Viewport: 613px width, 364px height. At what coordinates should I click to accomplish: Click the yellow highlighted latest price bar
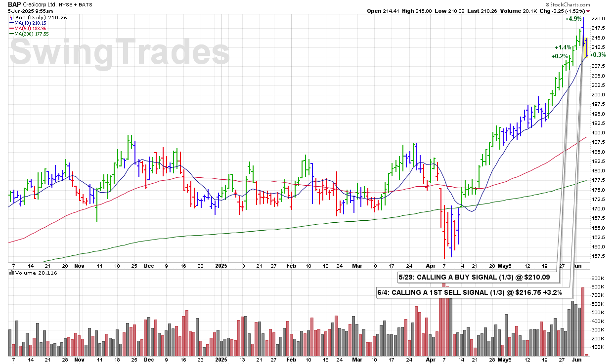click(x=586, y=47)
